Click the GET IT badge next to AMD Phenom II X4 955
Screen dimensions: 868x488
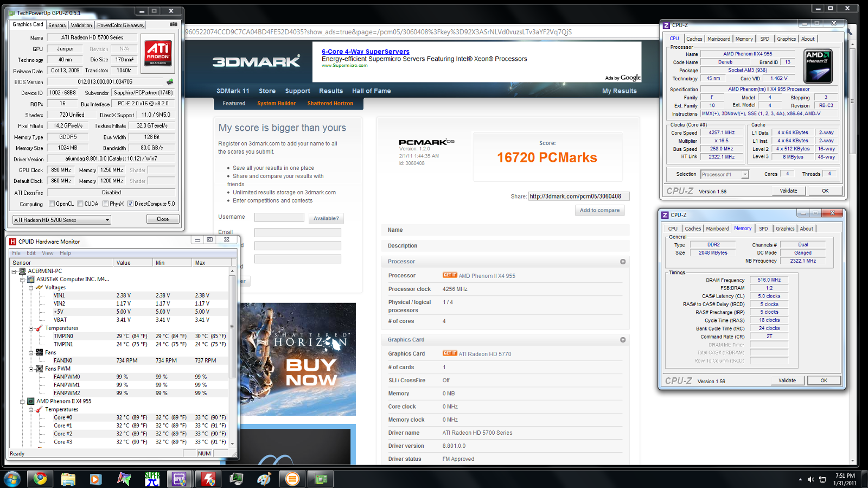(x=450, y=275)
